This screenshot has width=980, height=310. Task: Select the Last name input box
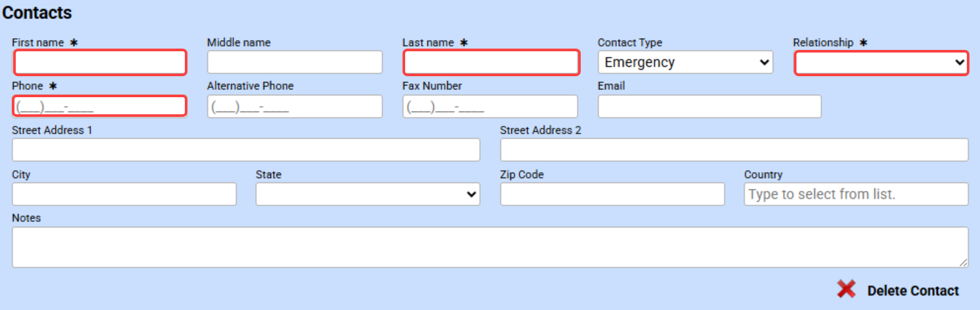click(491, 63)
